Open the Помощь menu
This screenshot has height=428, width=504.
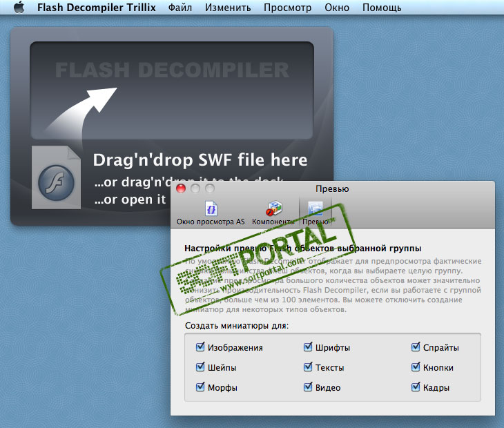click(x=382, y=7)
